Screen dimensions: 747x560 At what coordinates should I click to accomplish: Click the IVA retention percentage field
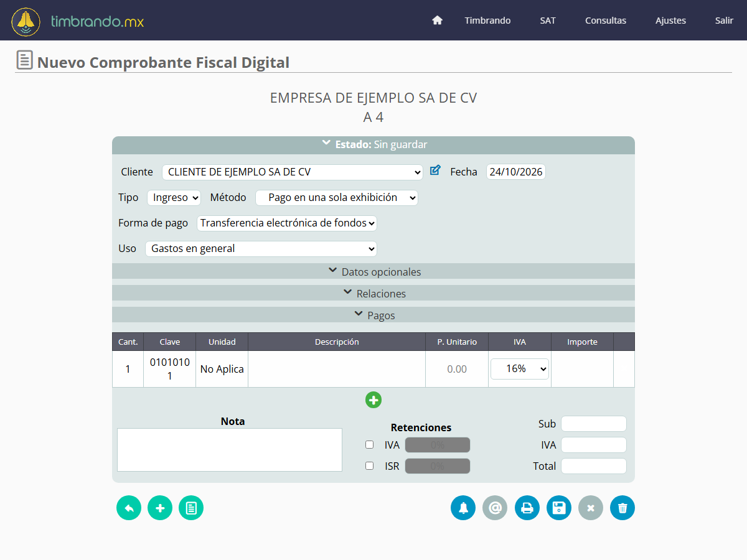point(438,445)
